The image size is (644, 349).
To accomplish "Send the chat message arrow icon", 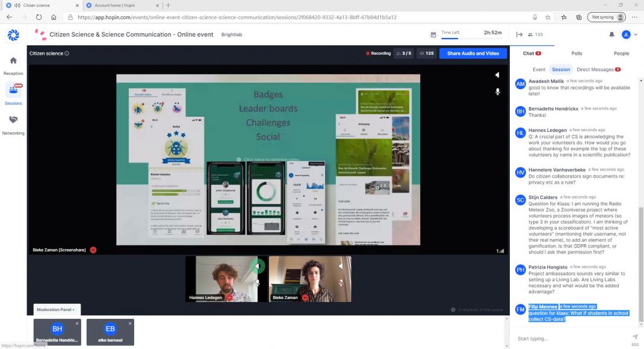I will coord(635,337).
